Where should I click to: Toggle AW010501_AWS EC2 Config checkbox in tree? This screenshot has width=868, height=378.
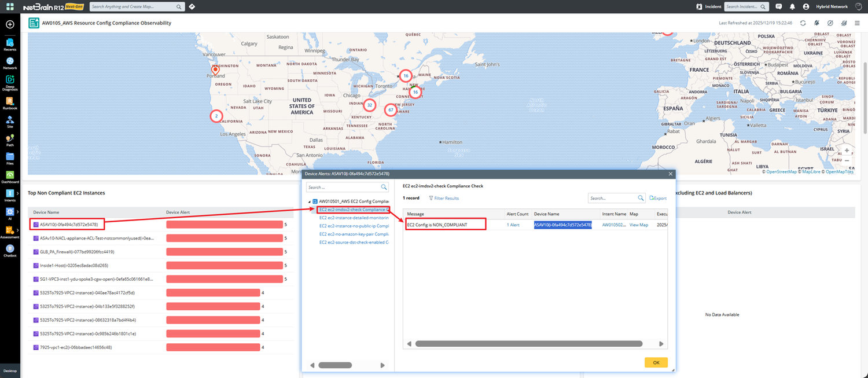(315, 201)
